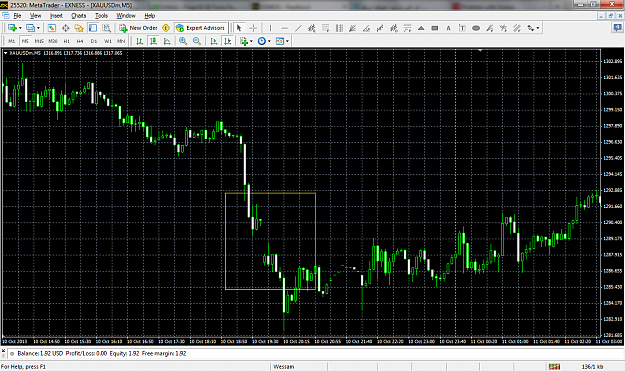Switch to M5 timeframe
625x371 pixels.
pyautogui.click(x=25, y=41)
